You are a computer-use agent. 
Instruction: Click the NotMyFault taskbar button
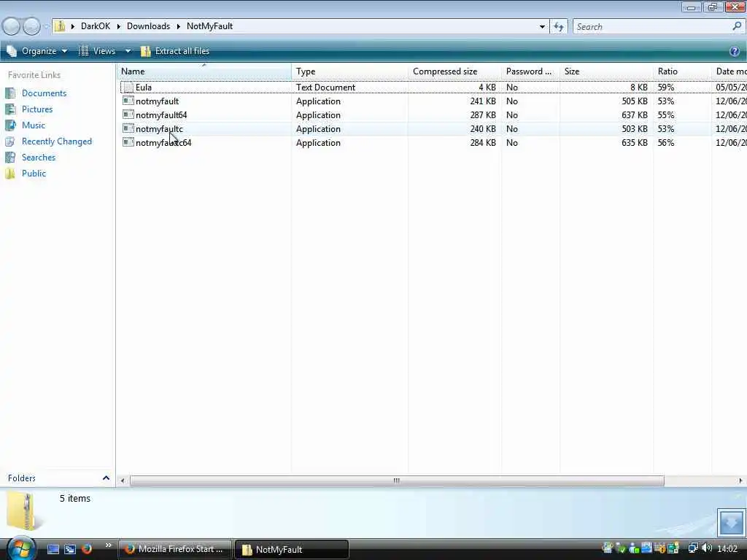[292, 549]
